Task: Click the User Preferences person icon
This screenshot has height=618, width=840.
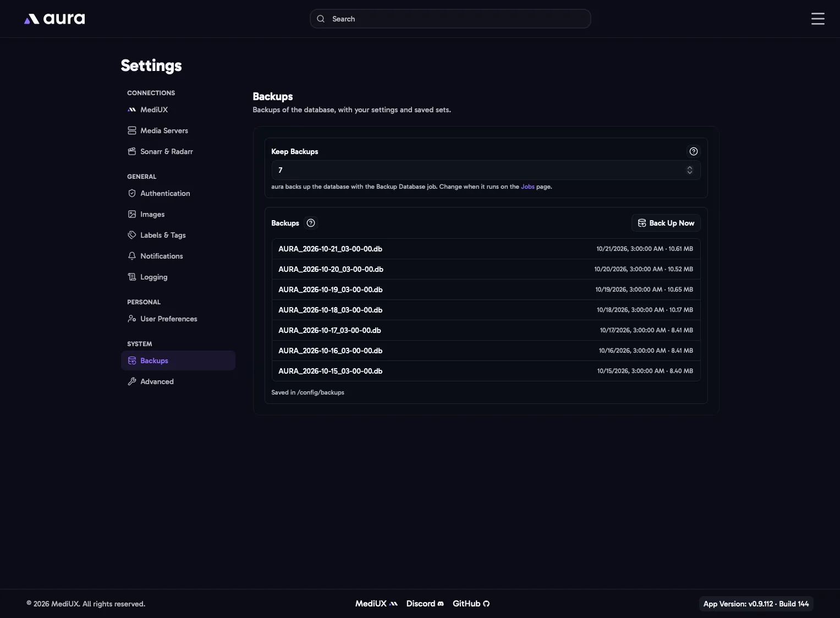Action: (132, 319)
